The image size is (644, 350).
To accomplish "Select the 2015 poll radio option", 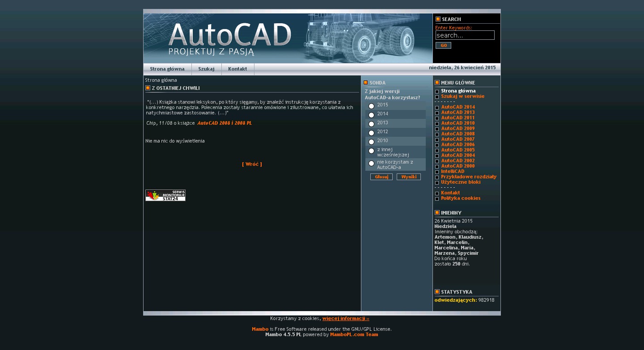I will [x=371, y=106].
